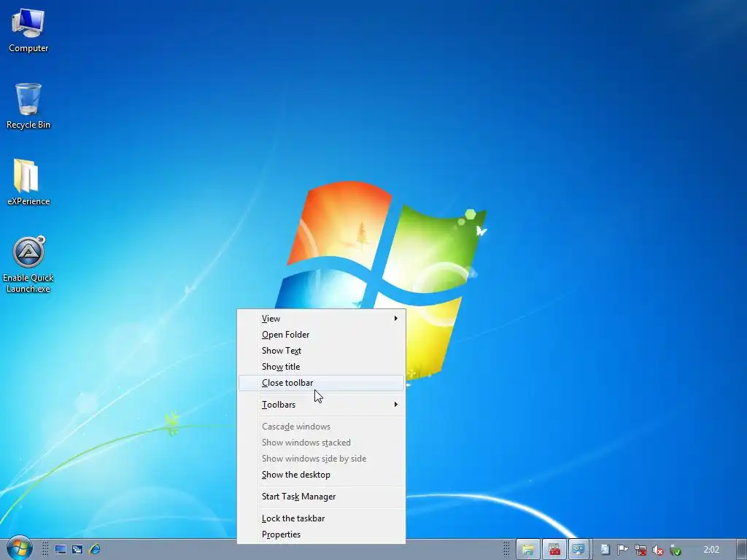
Task: Click the Switch between windows Quick Launch icon
Action: [x=77, y=550]
